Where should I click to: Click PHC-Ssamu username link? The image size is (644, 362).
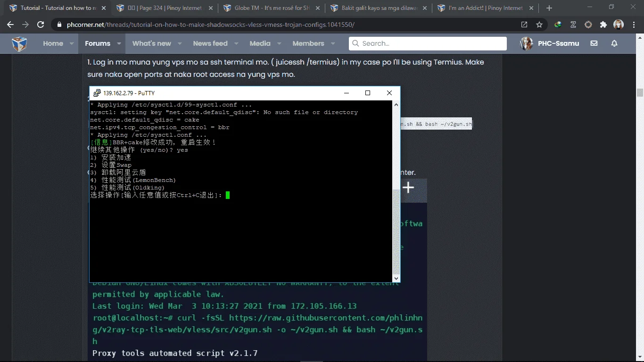(x=559, y=43)
